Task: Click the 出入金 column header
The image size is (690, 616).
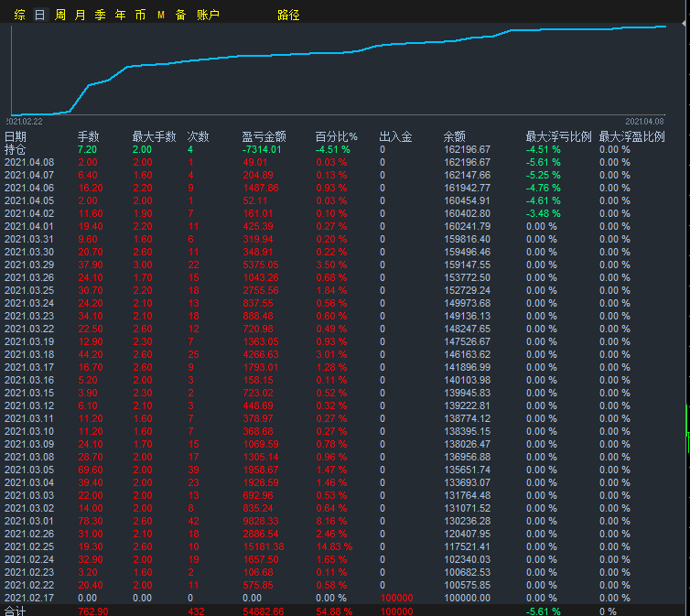Action: click(x=395, y=136)
